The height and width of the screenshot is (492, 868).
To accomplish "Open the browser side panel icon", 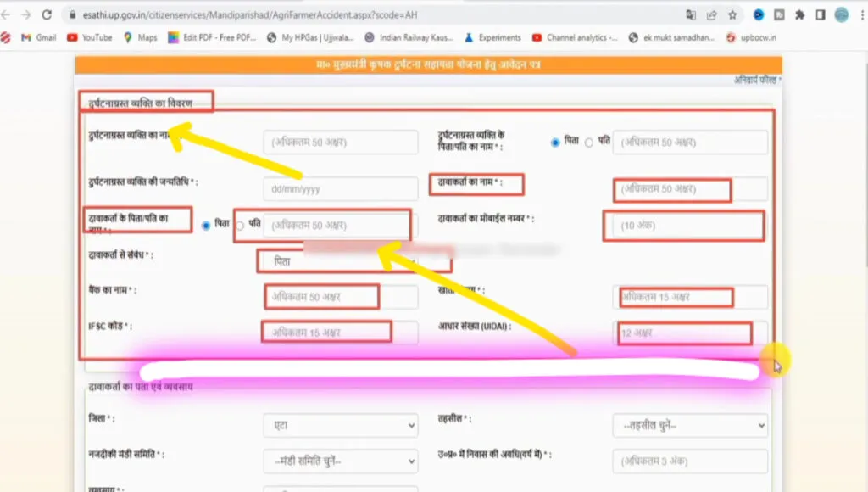I will [820, 15].
